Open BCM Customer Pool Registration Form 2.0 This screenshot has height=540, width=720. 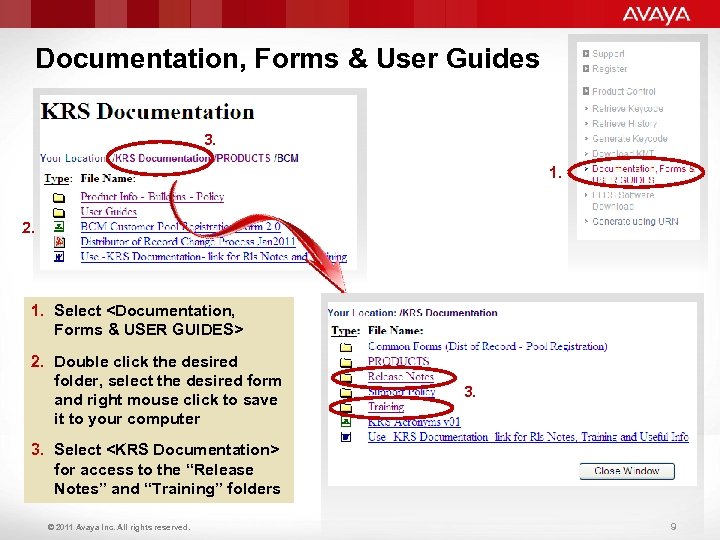click(x=180, y=226)
